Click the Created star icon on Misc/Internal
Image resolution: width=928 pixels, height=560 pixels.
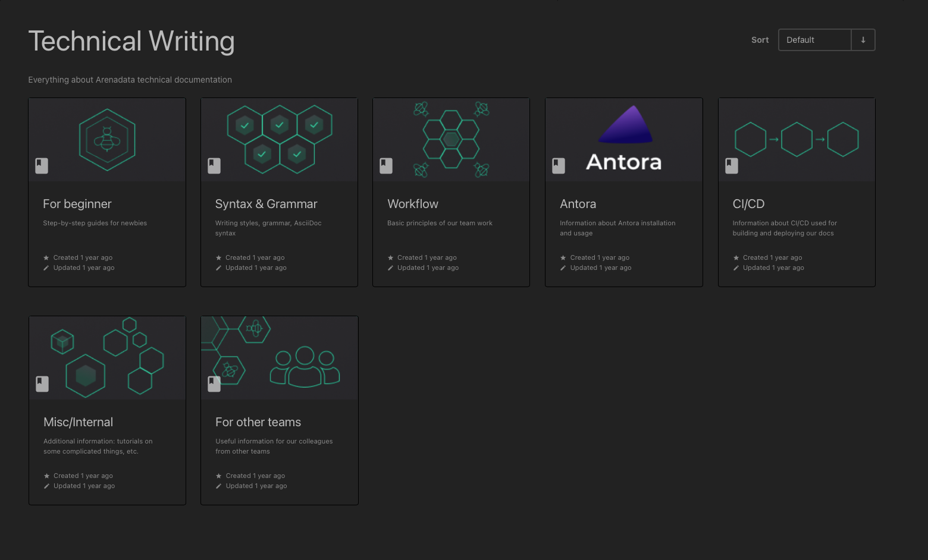46,476
